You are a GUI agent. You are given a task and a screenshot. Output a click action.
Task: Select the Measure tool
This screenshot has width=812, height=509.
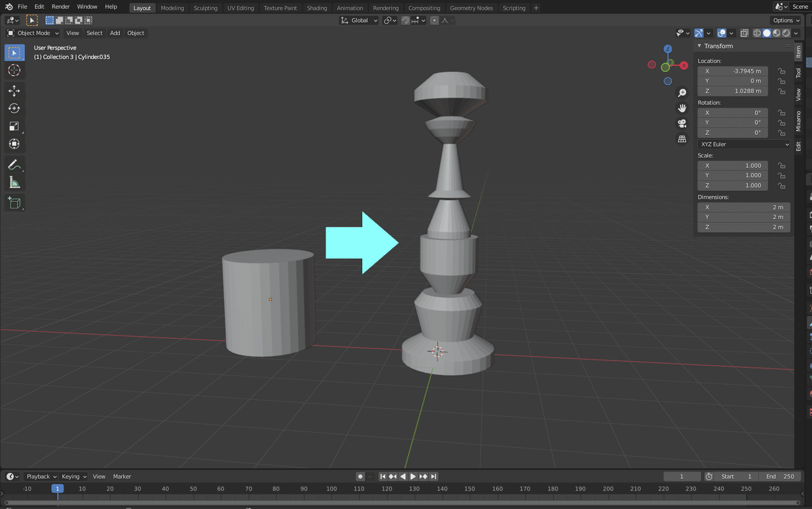tap(15, 183)
